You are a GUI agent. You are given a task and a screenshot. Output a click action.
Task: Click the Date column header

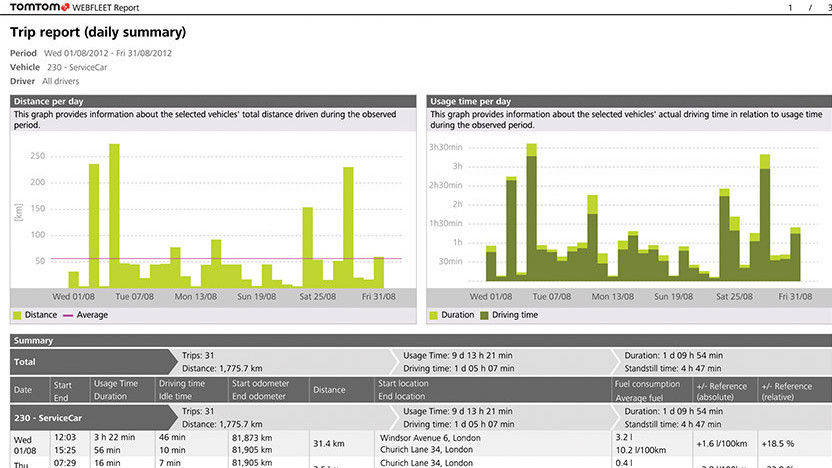[20, 390]
